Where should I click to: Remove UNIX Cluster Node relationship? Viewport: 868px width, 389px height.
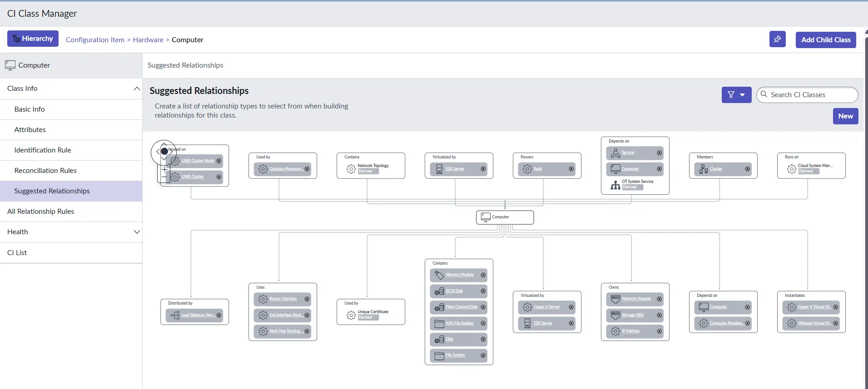[x=219, y=161]
